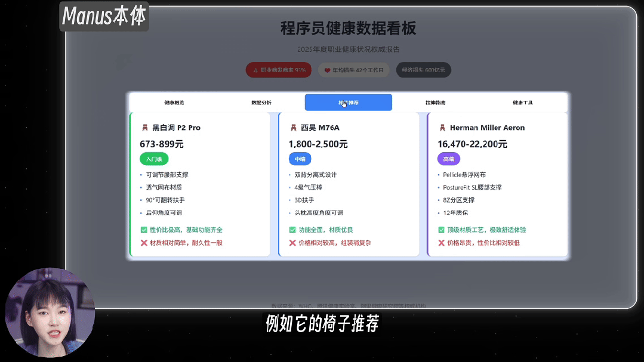The width and height of the screenshot is (644, 362).
Task: Click the 透气网布材质 feature
Action: 164,188
